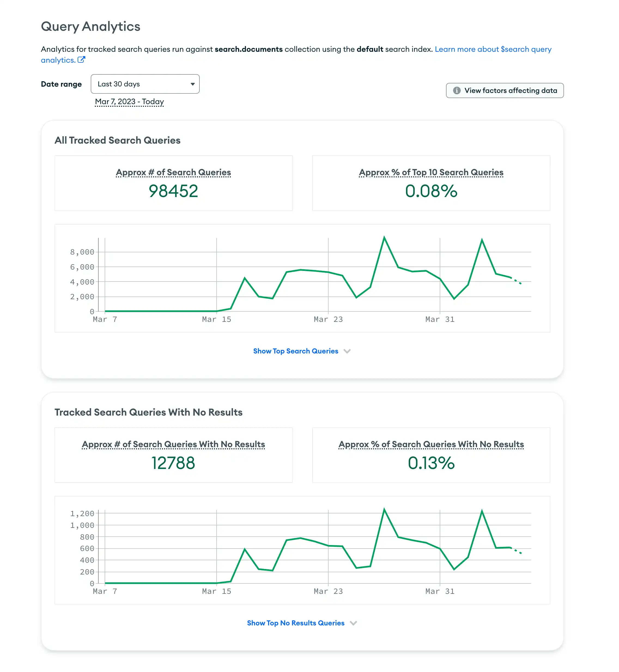
Task: Click the Approx # of Search Queries heading
Action: click(x=173, y=172)
